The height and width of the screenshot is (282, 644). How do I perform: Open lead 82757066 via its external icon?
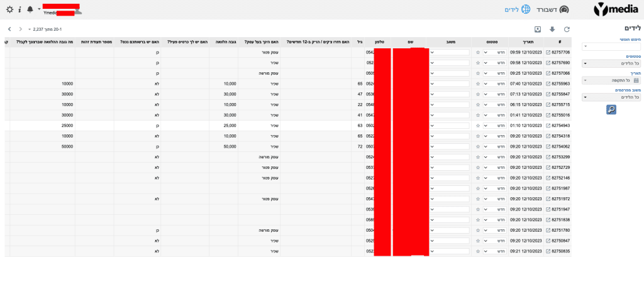coord(548,73)
